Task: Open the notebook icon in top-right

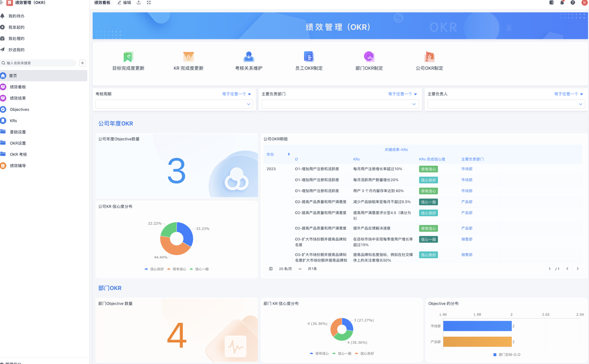Action: click(551, 3)
